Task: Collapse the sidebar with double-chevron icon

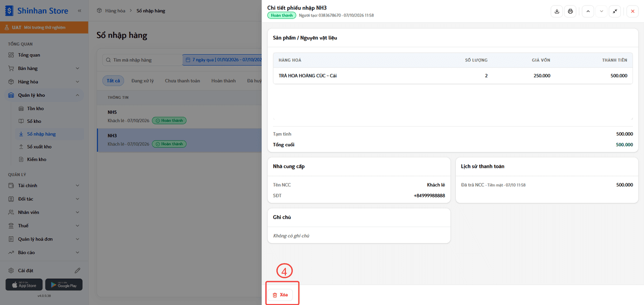Action: point(79,11)
